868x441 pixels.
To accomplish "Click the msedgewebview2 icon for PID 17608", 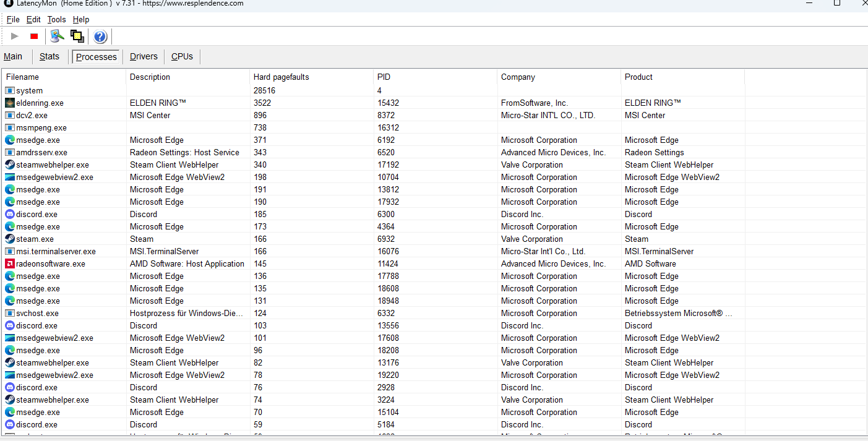I will [x=10, y=338].
